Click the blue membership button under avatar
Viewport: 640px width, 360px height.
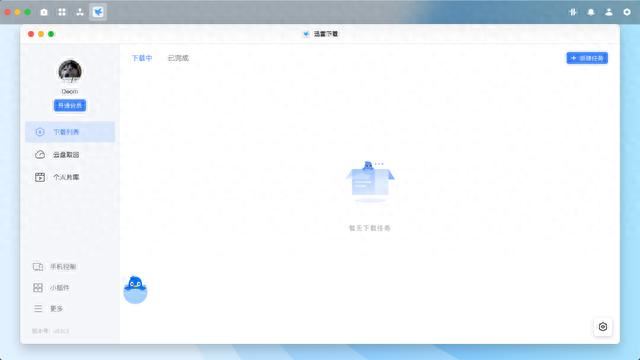70,106
